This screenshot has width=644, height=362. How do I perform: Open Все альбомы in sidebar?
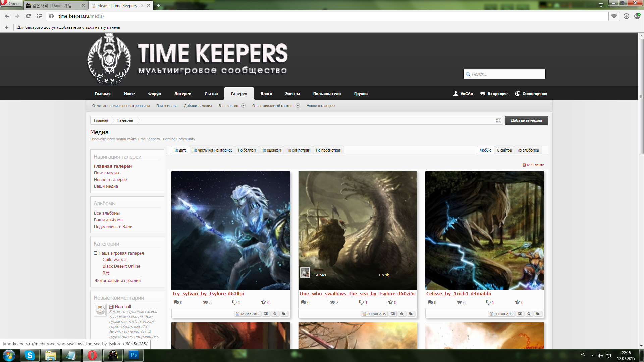(x=107, y=213)
